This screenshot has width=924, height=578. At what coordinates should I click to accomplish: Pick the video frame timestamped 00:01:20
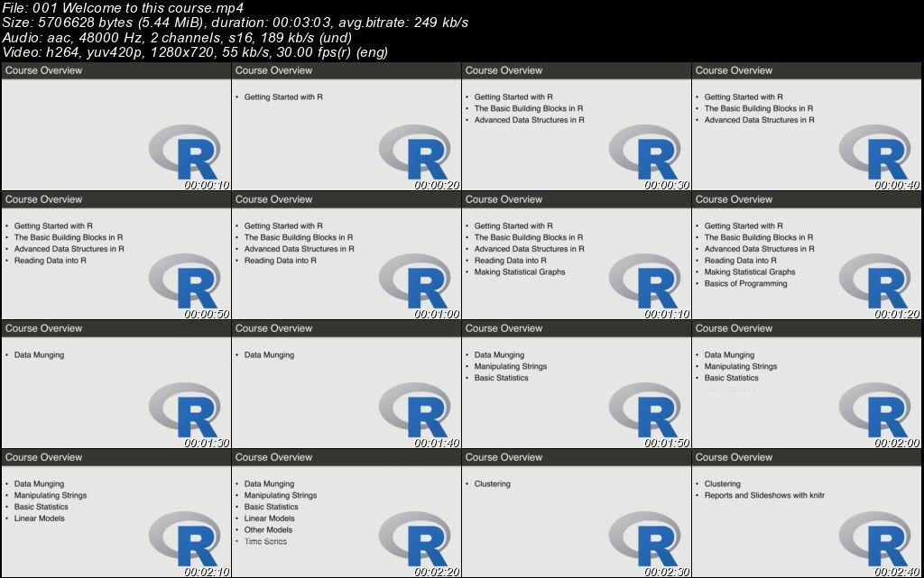coord(806,255)
